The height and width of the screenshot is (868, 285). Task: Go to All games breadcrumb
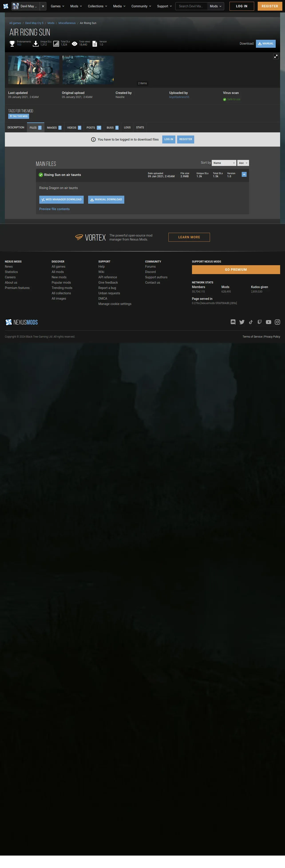click(15, 23)
